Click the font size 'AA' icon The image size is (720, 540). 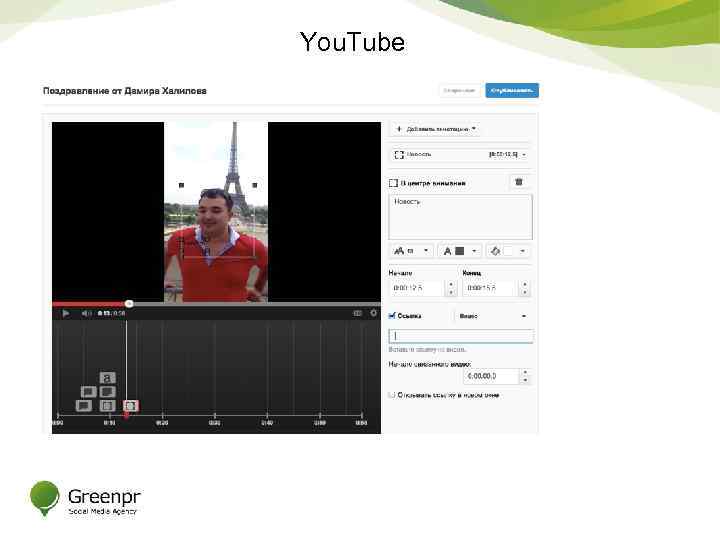click(399, 251)
